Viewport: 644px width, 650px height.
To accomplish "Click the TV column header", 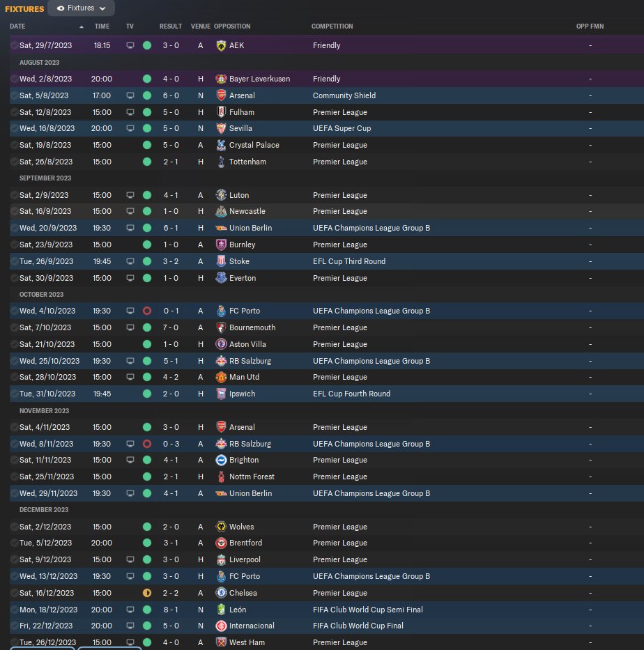I will click(130, 26).
